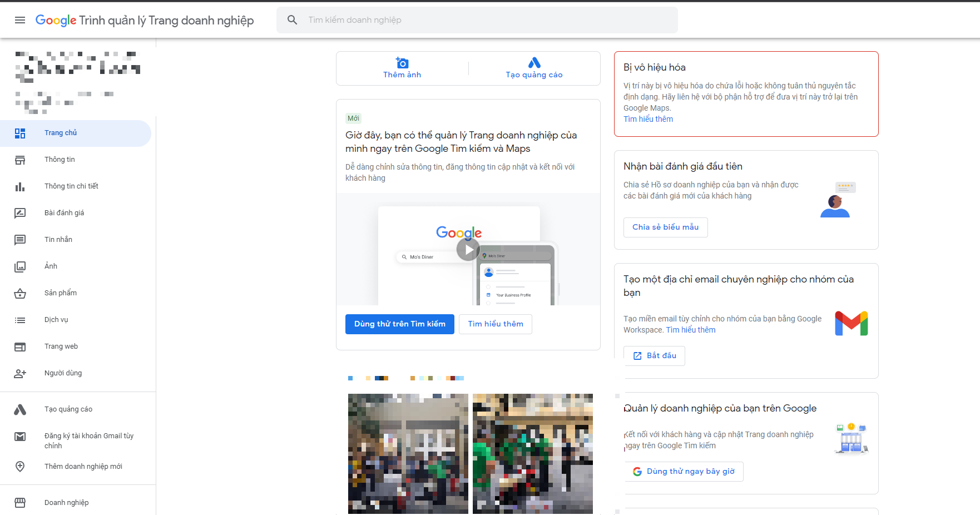Screen dimensions: 980x515
Task: Click the Sản phẩm basket icon
Action: (20, 293)
